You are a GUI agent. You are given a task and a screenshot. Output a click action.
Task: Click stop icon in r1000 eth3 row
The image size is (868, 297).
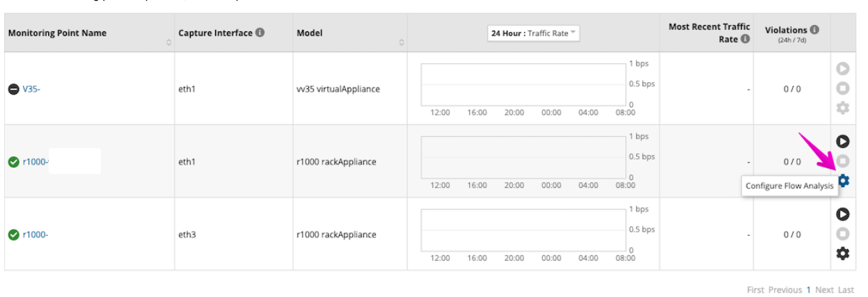842,234
